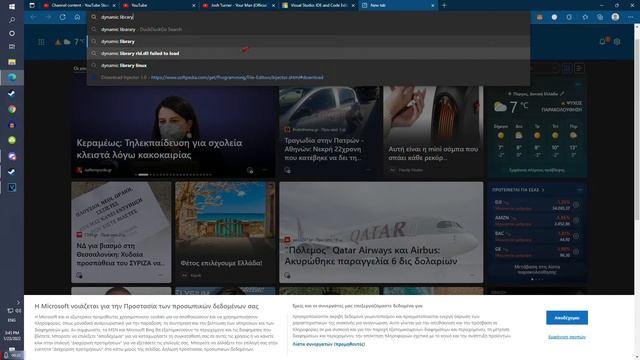Open the Collections icon in toolbar
Image resolution: width=640 pixels, height=360 pixels.
point(600,17)
